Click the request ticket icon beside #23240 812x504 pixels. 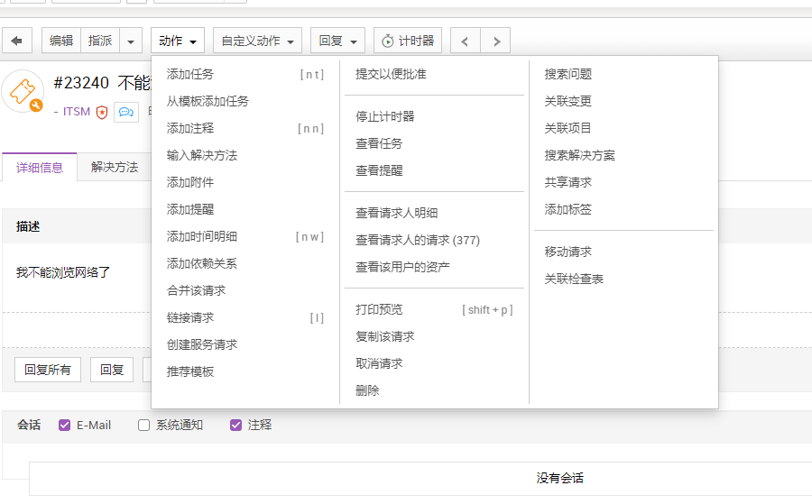click(x=23, y=91)
